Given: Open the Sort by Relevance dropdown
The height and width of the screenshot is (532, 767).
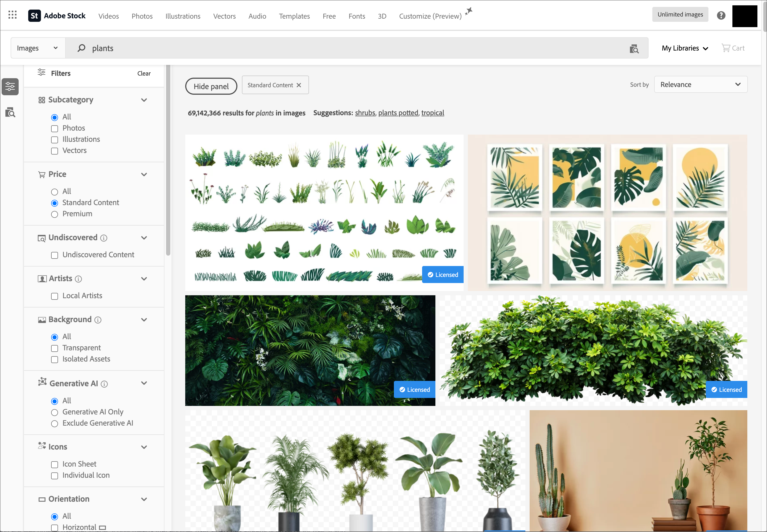Looking at the screenshot, I should click(x=700, y=84).
